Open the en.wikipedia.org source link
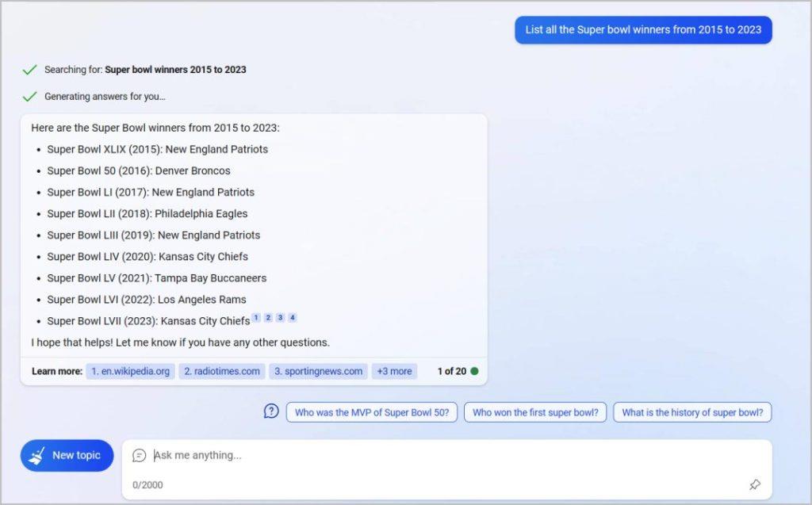This screenshot has height=505, width=812. pos(131,371)
